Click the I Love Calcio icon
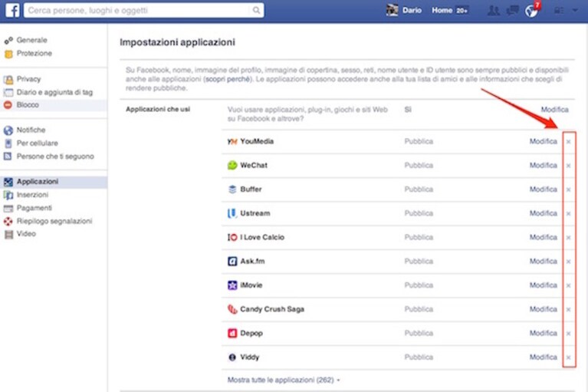 coord(232,238)
